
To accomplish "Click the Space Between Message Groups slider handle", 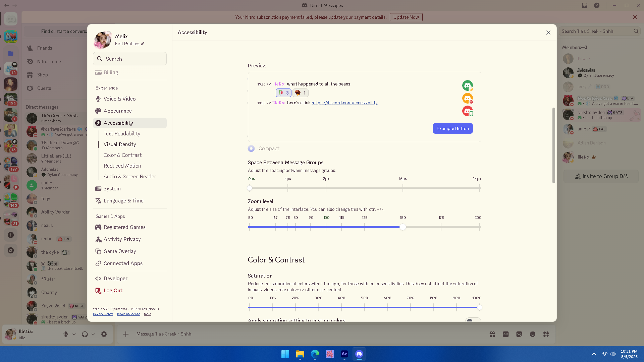I will [x=250, y=188].
